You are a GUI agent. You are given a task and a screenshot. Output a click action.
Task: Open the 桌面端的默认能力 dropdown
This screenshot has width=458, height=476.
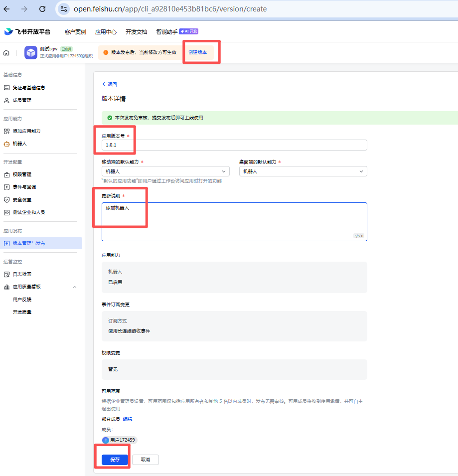pyautogui.click(x=303, y=171)
